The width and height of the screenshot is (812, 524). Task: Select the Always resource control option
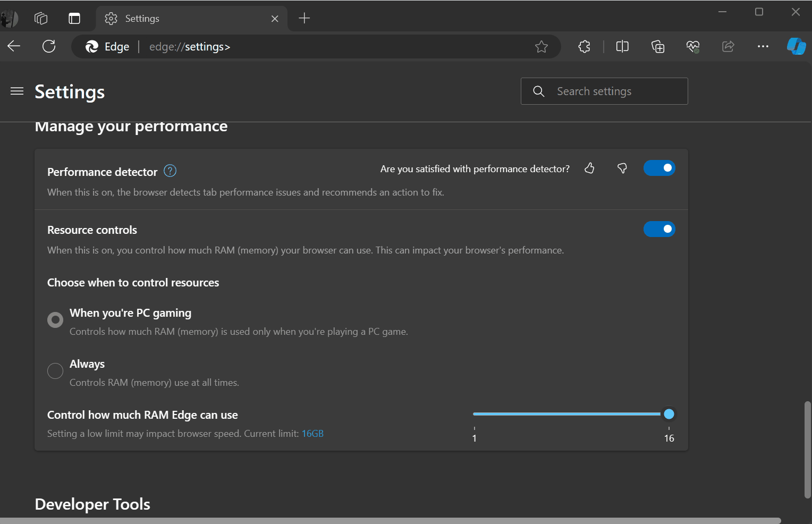(x=55, y=370)
